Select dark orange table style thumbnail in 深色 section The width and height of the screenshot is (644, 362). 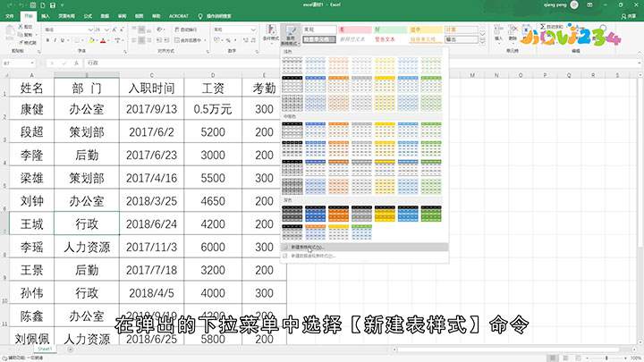tap(338, 214)
